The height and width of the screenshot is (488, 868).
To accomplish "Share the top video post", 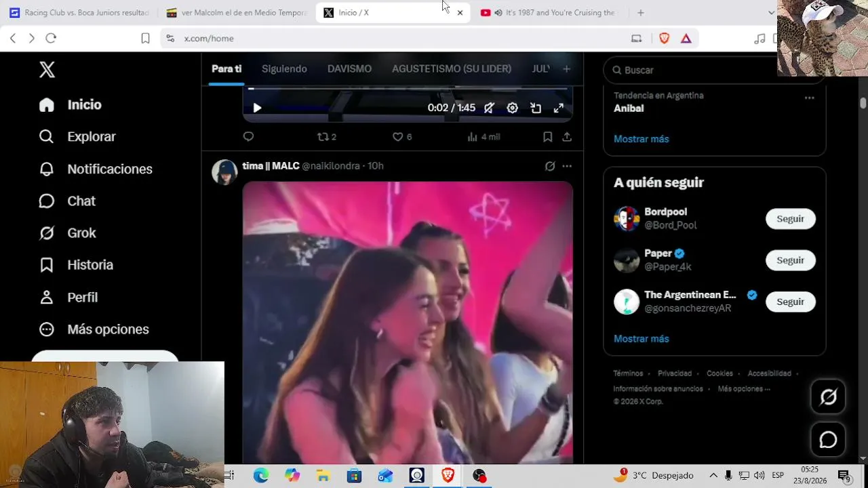I will click(x=567, y=137).
